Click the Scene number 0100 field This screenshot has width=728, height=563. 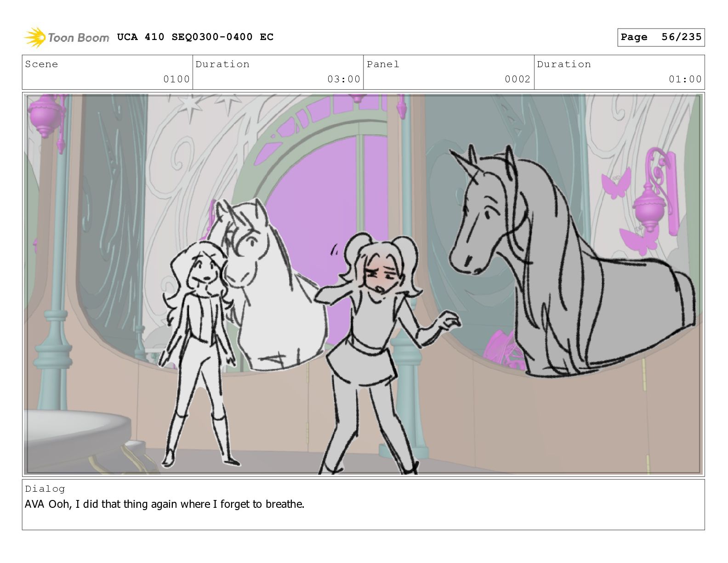[x=108, y=72]
